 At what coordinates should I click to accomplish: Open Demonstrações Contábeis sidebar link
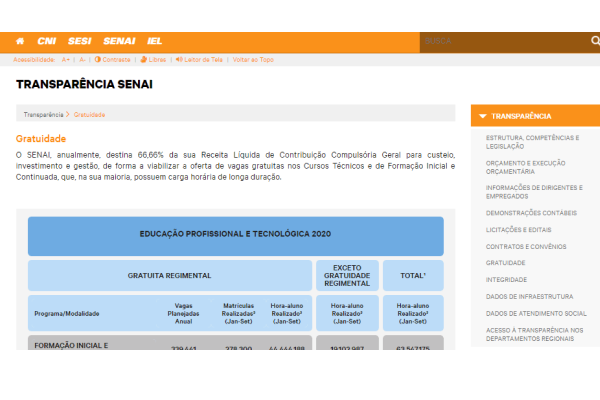pos(531,213)
